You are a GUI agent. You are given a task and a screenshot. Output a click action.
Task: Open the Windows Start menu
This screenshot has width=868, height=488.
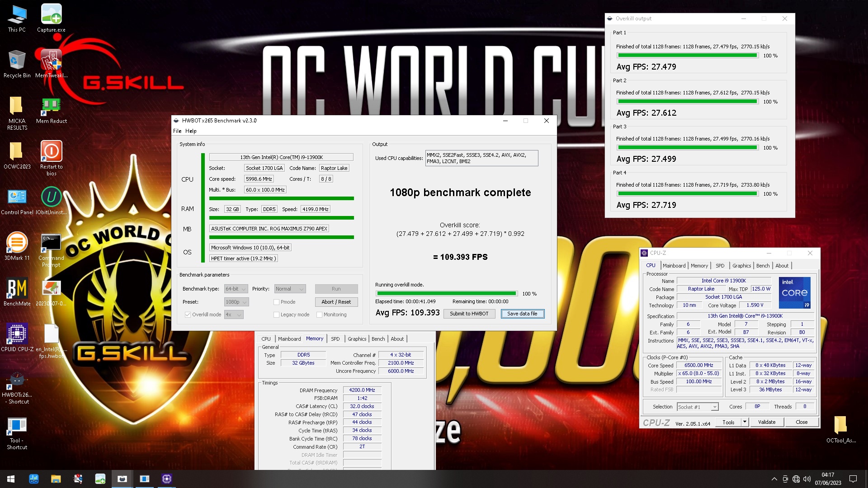11,479
